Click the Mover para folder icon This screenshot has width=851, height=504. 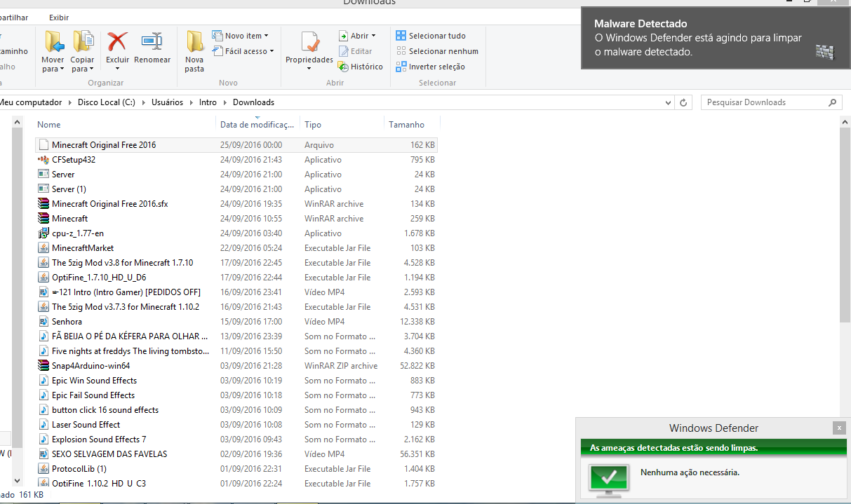point(53,42)
